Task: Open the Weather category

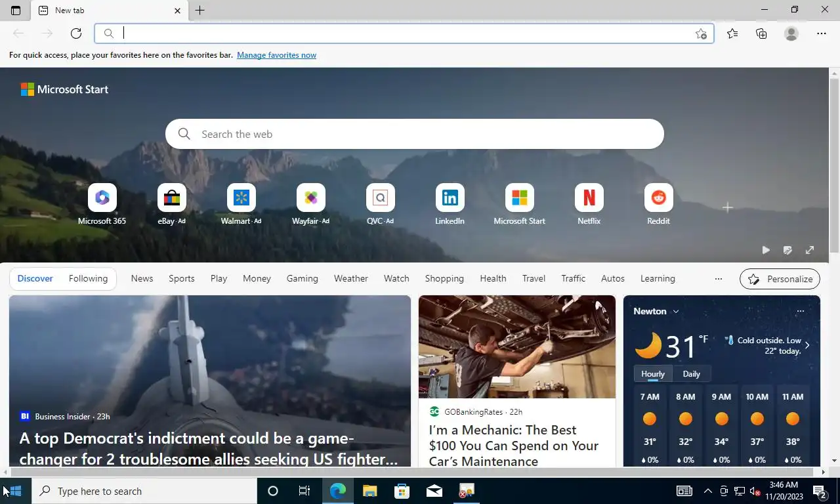Action: pos(351,278)
